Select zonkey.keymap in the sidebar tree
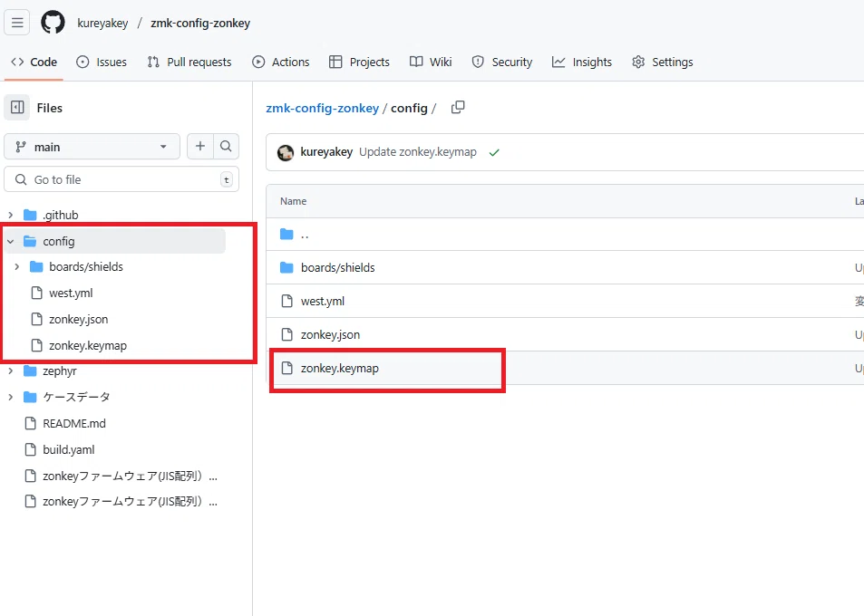Screen dimensions: 864x616 (88, 346)
